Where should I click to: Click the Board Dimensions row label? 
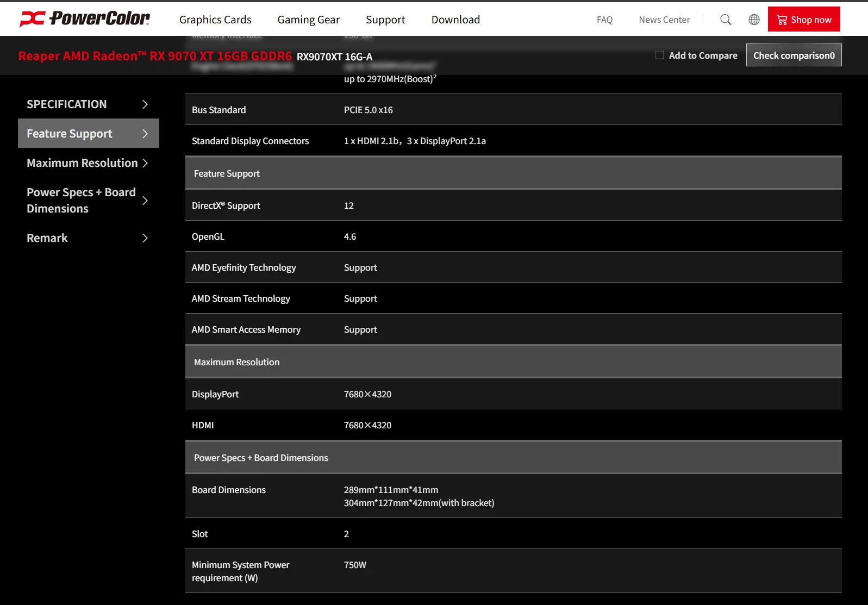[228, 490]
